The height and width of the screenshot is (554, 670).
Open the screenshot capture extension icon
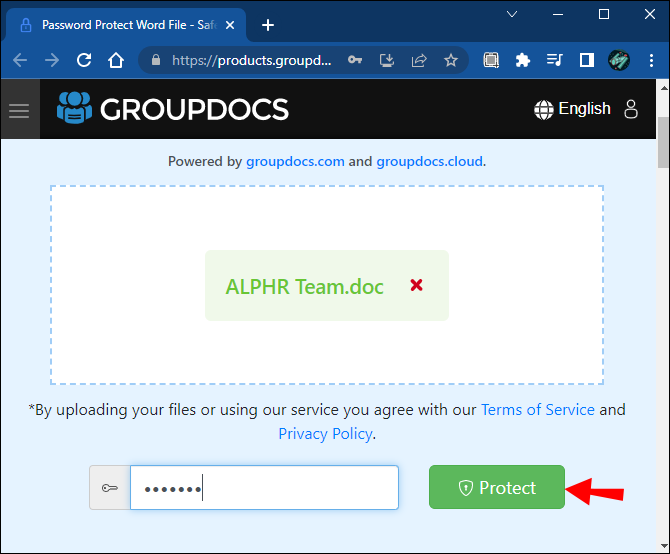[x=491, y=60]
